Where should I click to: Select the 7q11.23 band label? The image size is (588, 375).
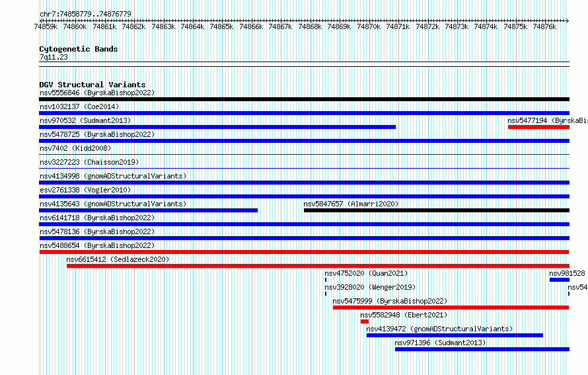54,57
